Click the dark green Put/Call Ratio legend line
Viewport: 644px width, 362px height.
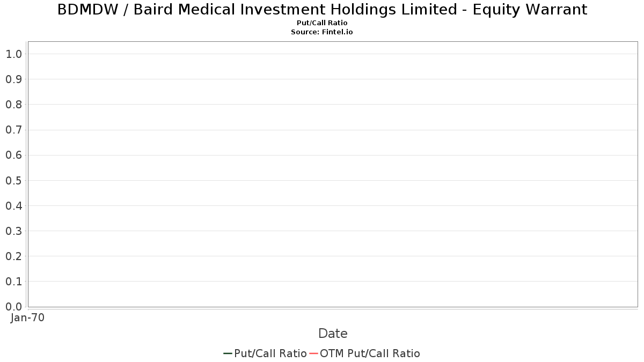click(x=228, y=353)
